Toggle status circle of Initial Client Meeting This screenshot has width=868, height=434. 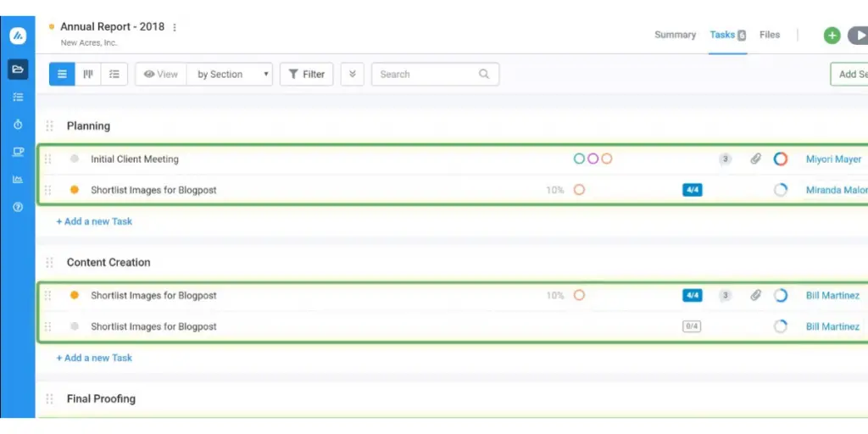click(x=75, y=159)
